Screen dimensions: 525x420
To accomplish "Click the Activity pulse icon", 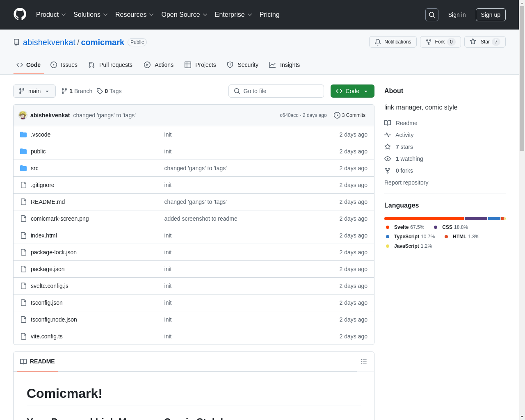I will (388, 135).
